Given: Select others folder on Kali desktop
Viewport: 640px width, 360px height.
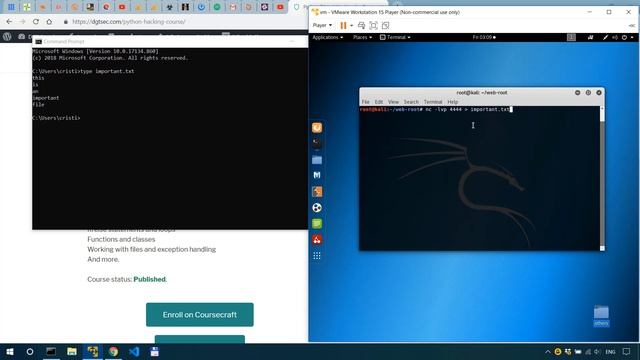Looking at the screenshot, I should 601,316.
